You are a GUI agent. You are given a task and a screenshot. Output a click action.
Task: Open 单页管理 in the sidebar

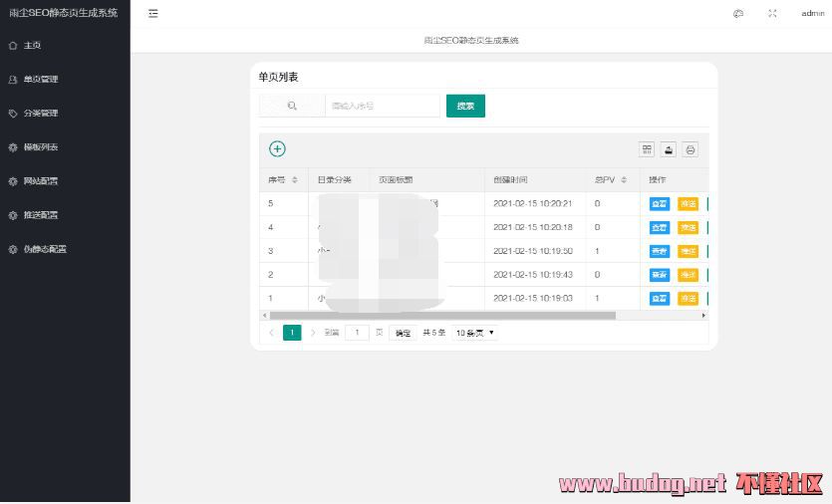[41, 79]
